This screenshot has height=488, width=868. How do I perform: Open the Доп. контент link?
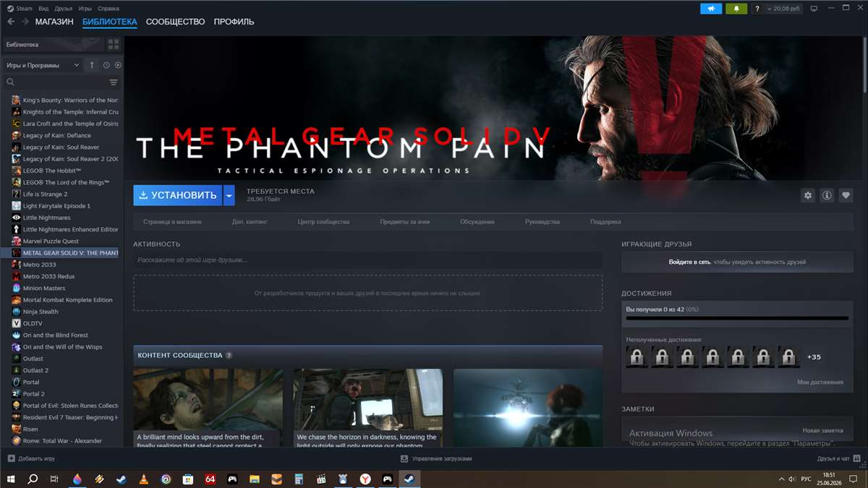tap(250, 222)
